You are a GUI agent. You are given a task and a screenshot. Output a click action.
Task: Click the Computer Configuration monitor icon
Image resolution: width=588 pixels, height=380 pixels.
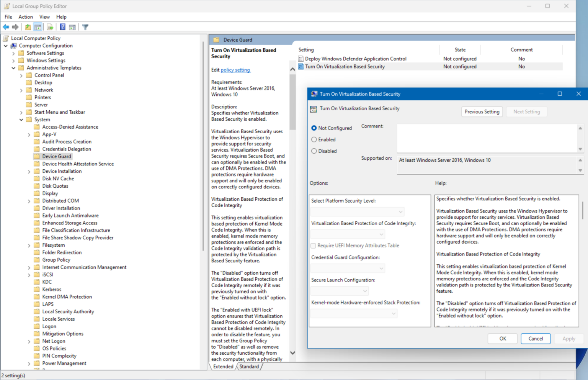(14, 46)
